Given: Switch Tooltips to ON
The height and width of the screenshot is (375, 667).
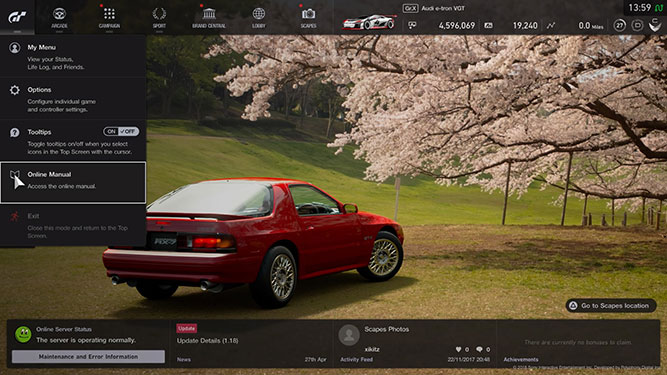Looking at the screenshot, I should coord(111,131).
